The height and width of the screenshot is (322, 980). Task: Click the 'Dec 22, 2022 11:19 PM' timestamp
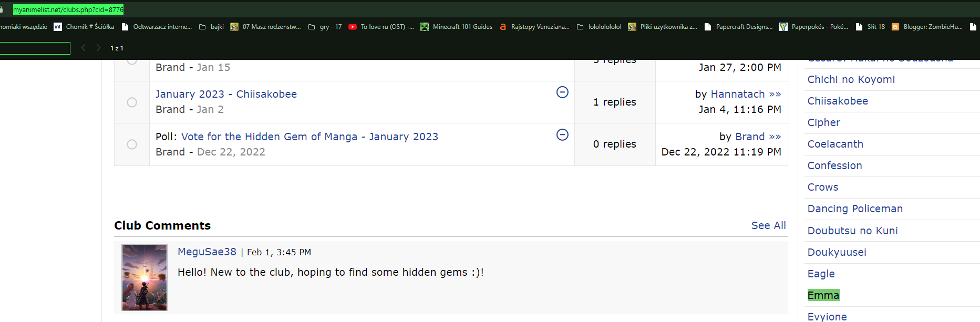coord(721,152)
